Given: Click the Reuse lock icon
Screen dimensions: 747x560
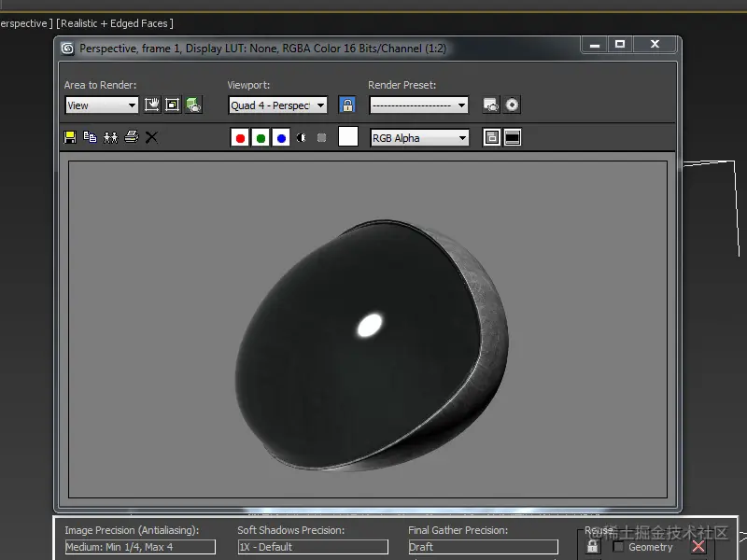Looking at the screenshot, I should coord(592,546).
